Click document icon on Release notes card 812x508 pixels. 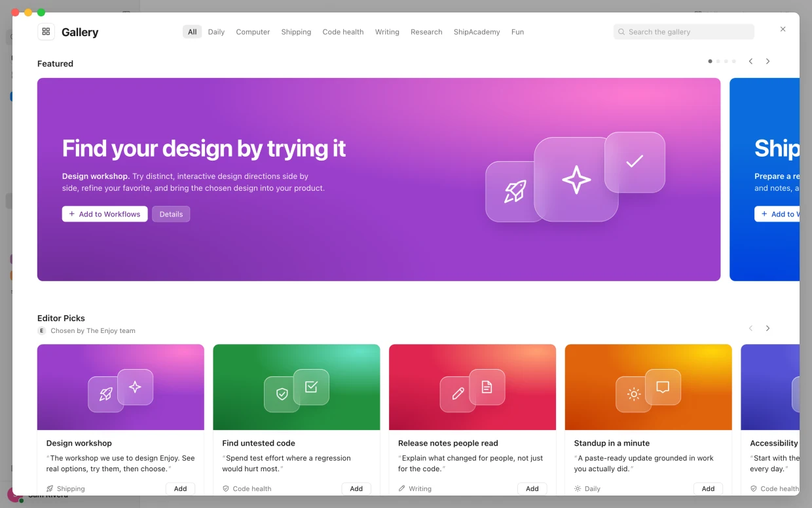click(x=487, y=387)
